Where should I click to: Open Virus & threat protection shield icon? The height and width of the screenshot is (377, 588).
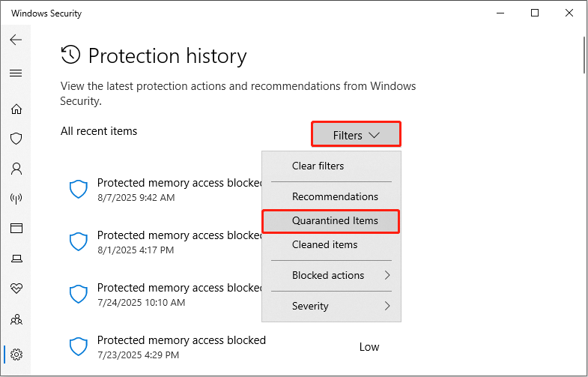coord(16,139)
